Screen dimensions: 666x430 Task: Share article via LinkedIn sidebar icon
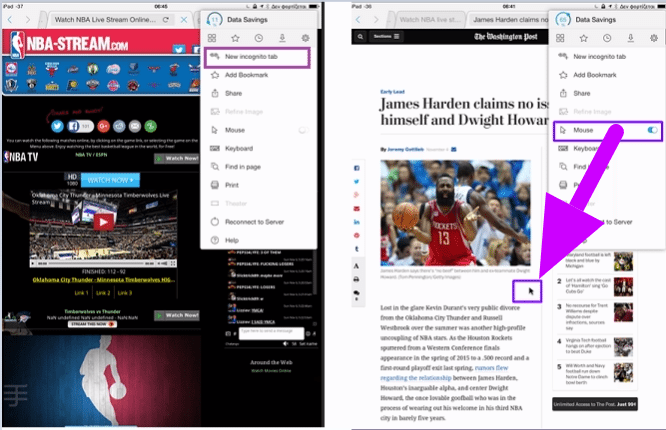click(x=357, y=222)
